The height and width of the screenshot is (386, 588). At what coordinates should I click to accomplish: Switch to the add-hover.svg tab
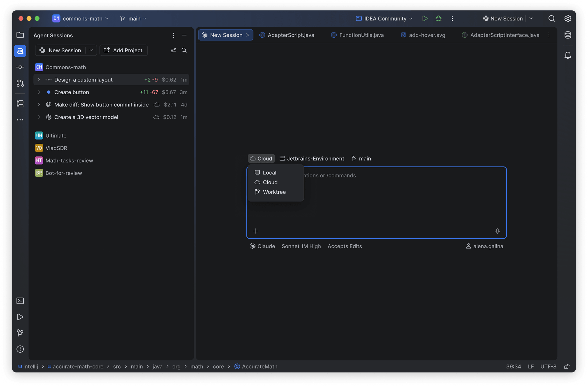click(423, 35)
